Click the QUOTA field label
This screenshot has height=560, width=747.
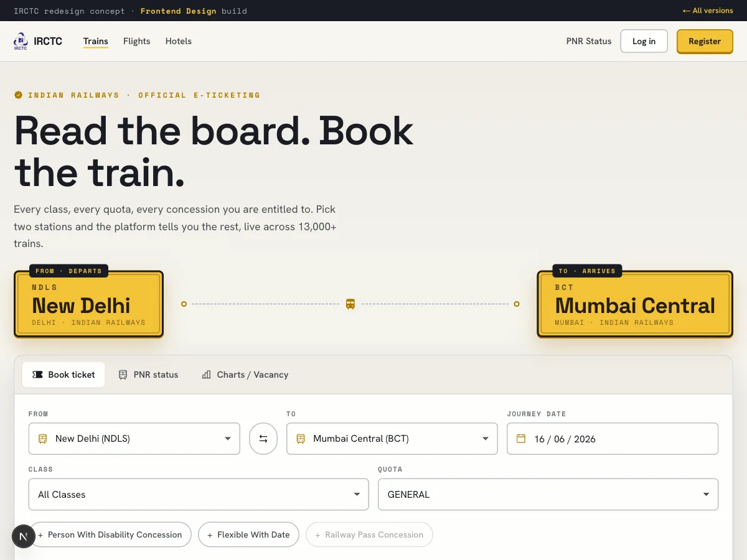(x=390, y=469)
